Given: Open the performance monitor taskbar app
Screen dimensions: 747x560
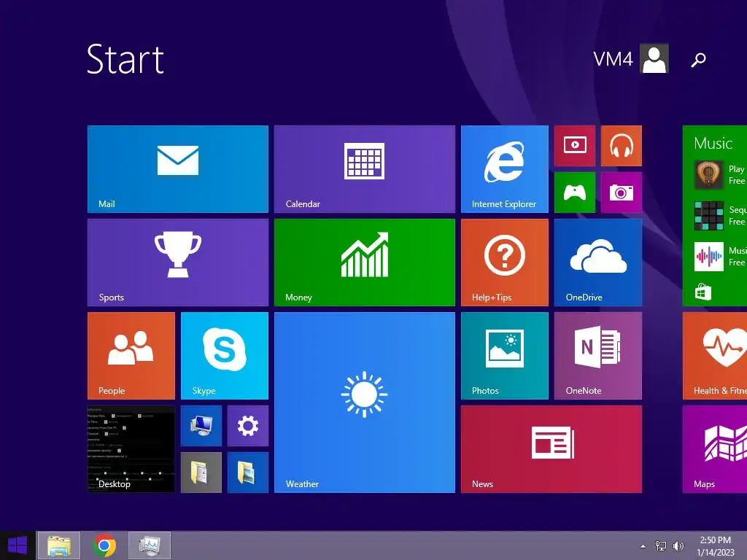Looking at the screenshot, I should point(149,545).
